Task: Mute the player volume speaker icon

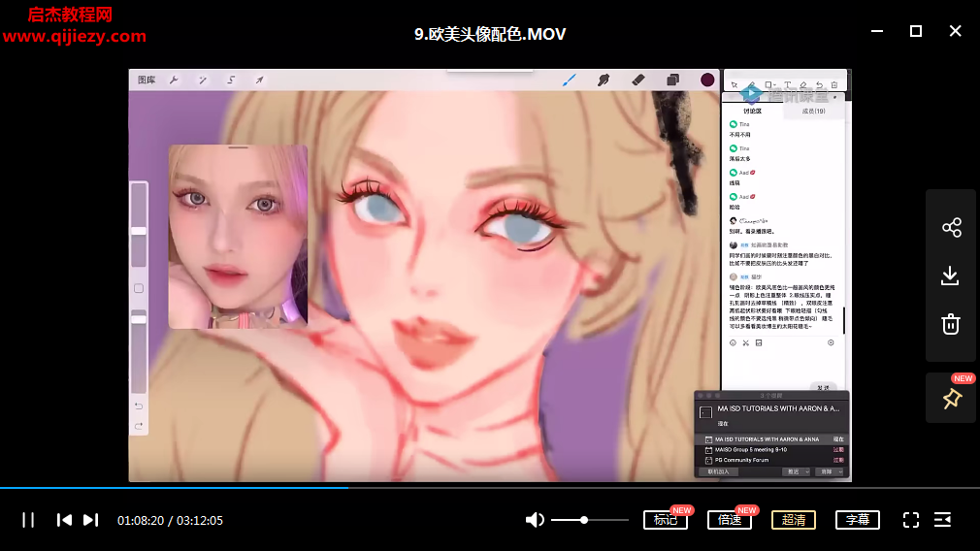Action: click(x=535, y=520)
